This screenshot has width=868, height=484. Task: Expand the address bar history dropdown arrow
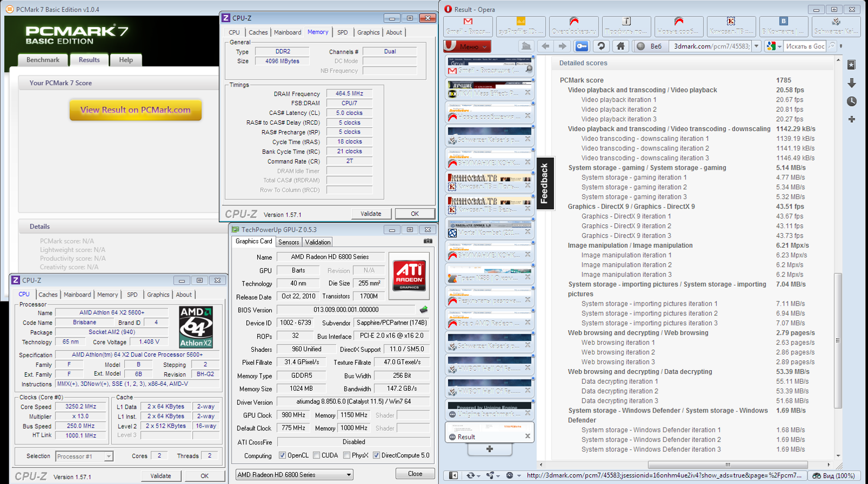click(756, 46)
